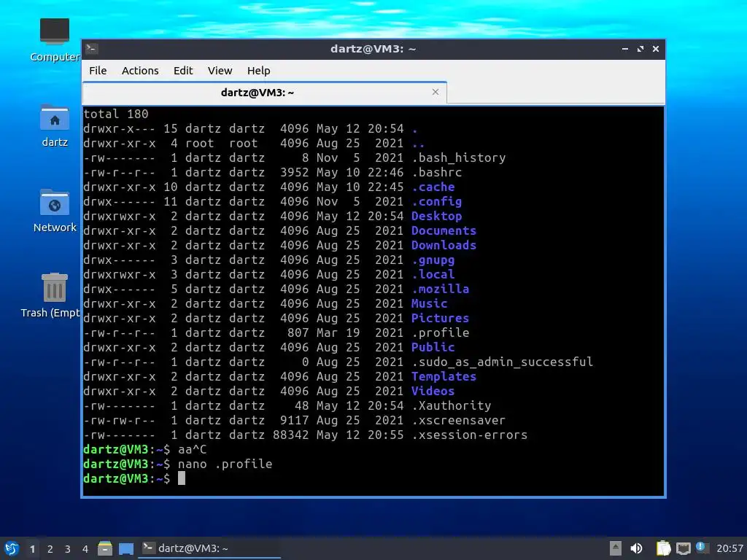747x560 pixels.
Task: Click the Documents directory name
Action: 444,231
